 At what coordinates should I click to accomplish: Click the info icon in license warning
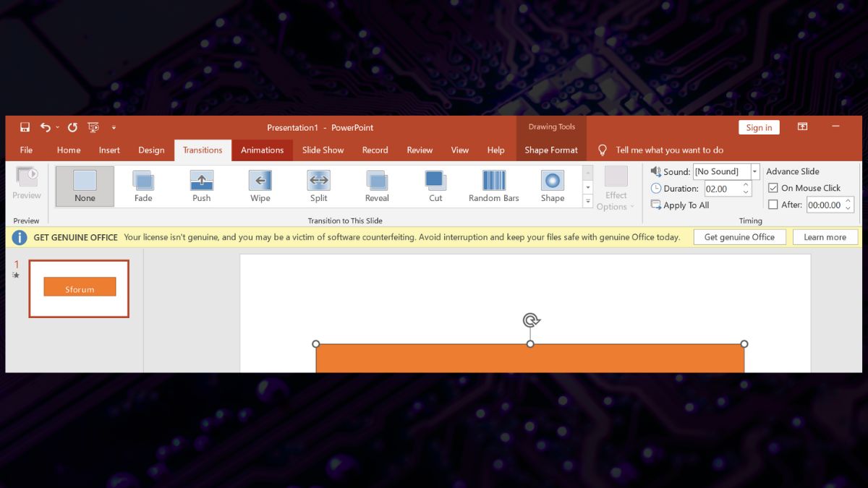click(20, 237)
